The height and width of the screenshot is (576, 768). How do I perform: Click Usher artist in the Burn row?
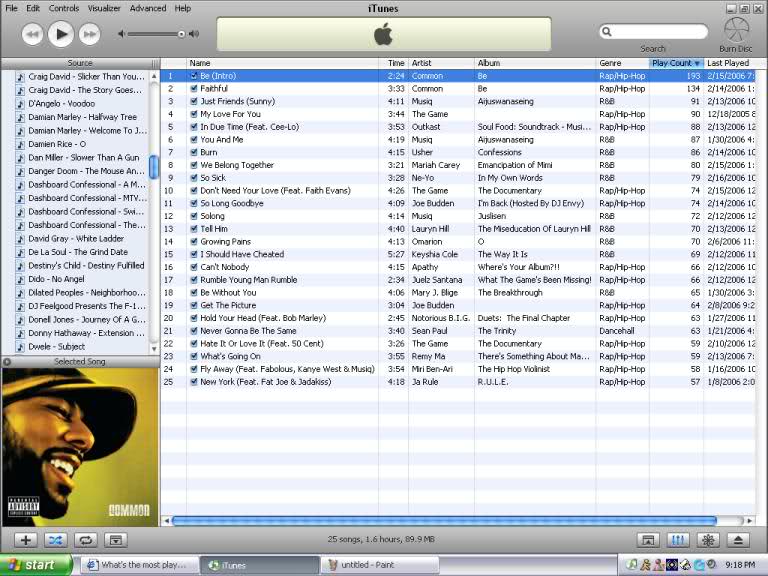point(422,152)
